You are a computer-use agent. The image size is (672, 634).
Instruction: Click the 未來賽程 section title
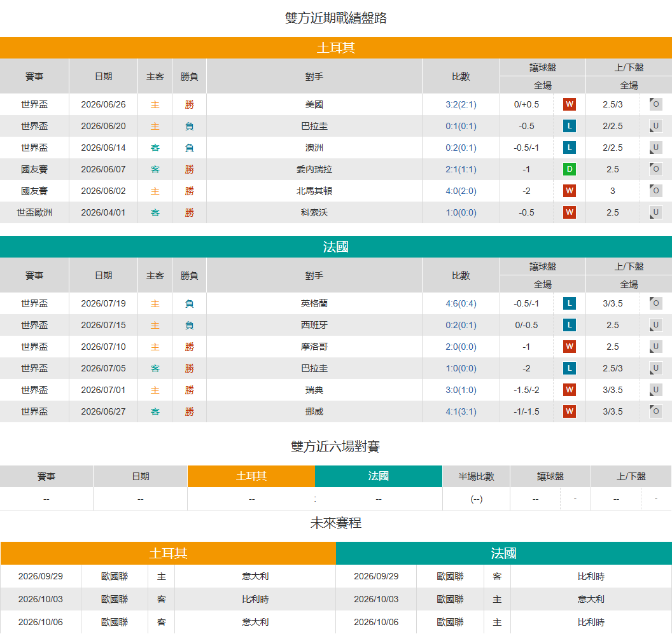[335, 523]
